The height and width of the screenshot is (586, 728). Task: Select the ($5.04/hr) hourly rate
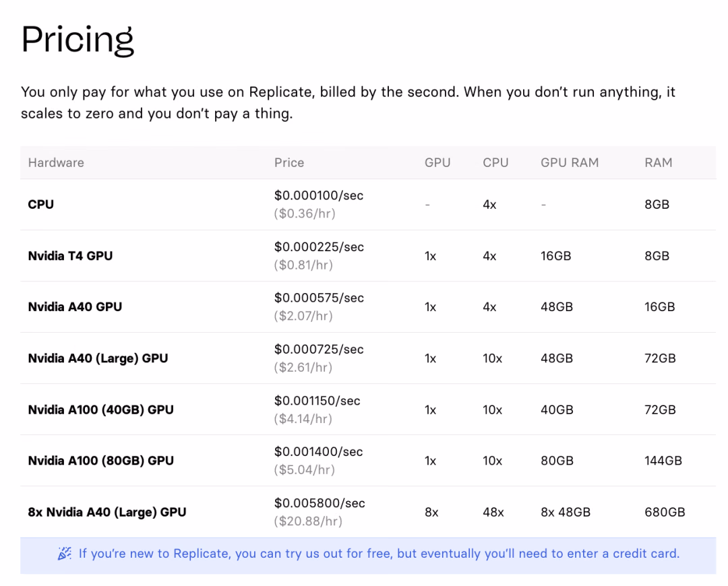(x=305, y=470)
